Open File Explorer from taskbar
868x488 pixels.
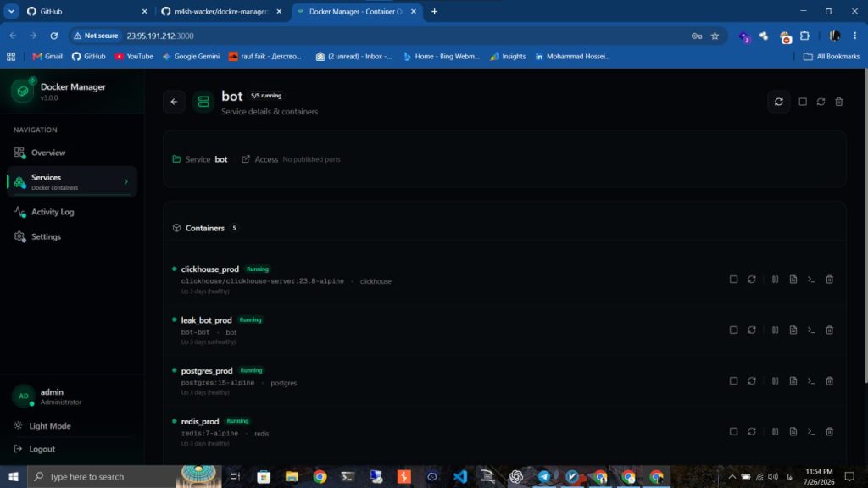(292, 476)
